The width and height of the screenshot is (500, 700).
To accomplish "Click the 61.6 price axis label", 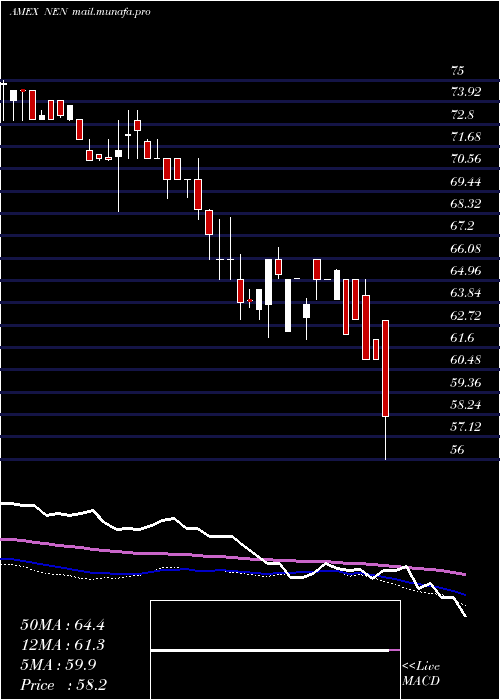I will tap(462, 338).
